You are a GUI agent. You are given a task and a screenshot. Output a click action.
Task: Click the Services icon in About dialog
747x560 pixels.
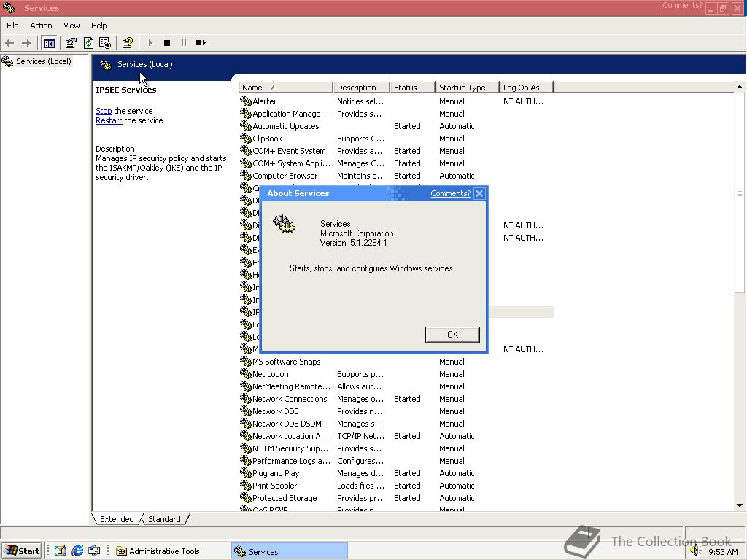(284, 223)
